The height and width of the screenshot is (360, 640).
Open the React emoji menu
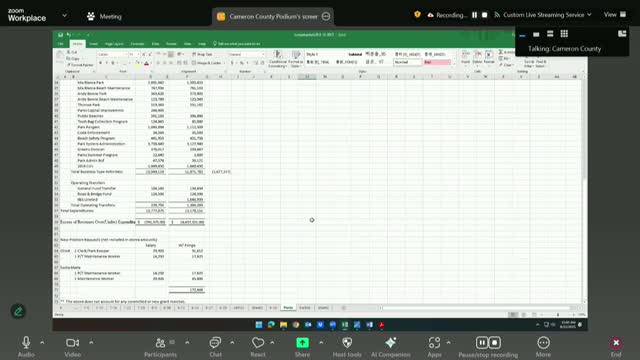(258, 347)
